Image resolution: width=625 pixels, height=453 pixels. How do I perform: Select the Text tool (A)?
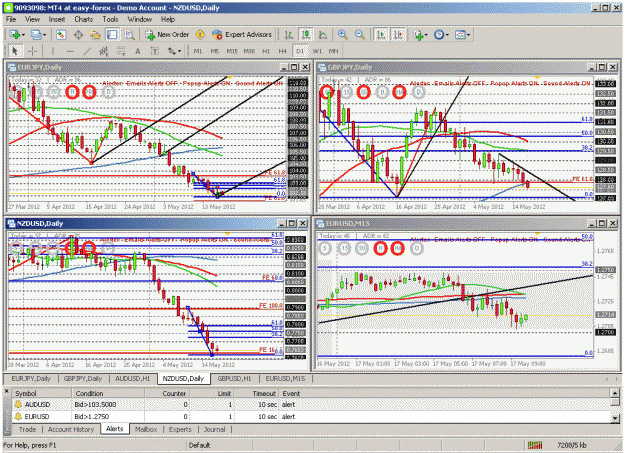pos(138,51)
